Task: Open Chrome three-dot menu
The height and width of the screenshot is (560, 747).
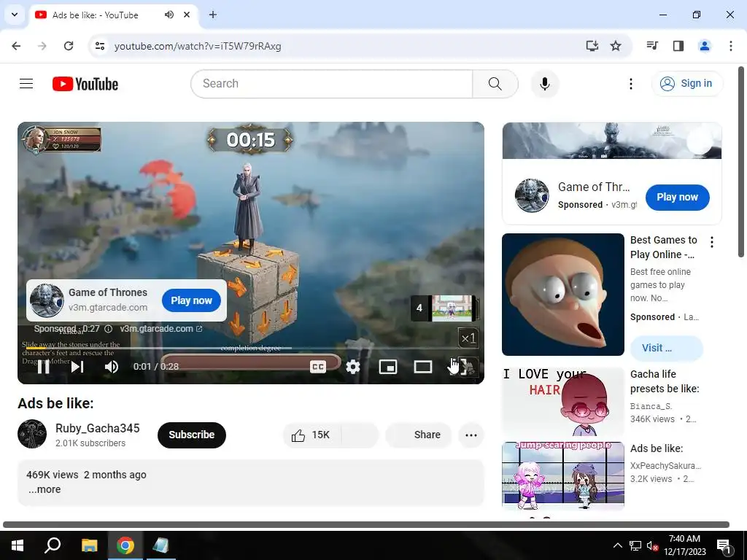Action: [731, 46]
